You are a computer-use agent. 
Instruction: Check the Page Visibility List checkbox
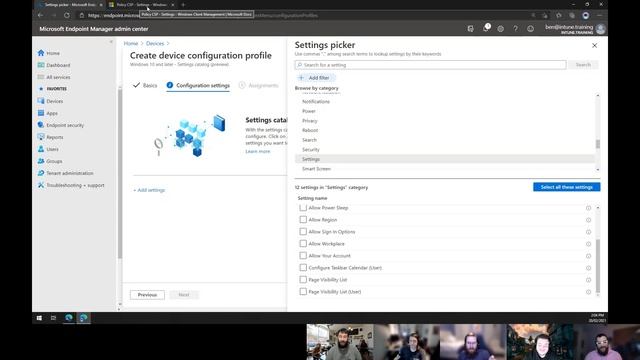click(303, 280)
